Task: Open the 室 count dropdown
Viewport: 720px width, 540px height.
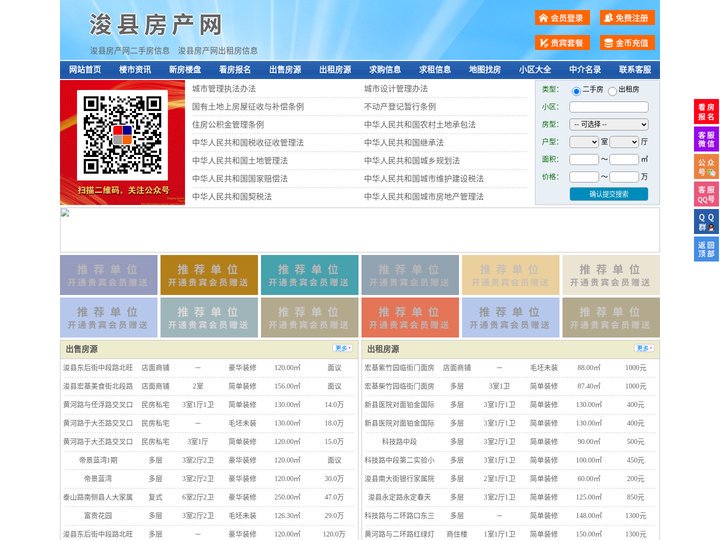Action: coord(584,142)
